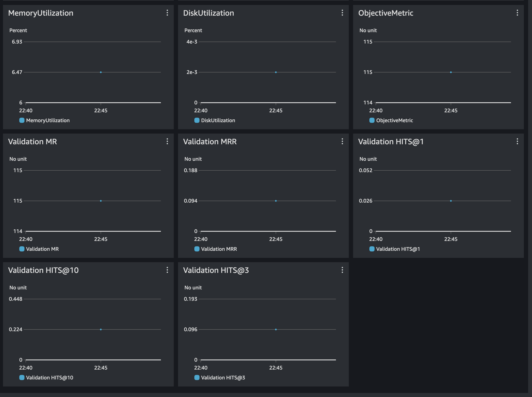
Task: Open Validation HITS@1 widget actions menu
Action: click(x=517, y=141)
